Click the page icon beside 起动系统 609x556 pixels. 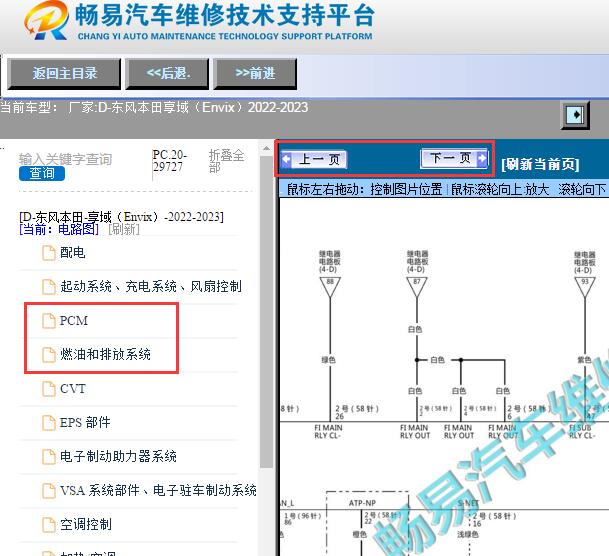coord(49,287)
